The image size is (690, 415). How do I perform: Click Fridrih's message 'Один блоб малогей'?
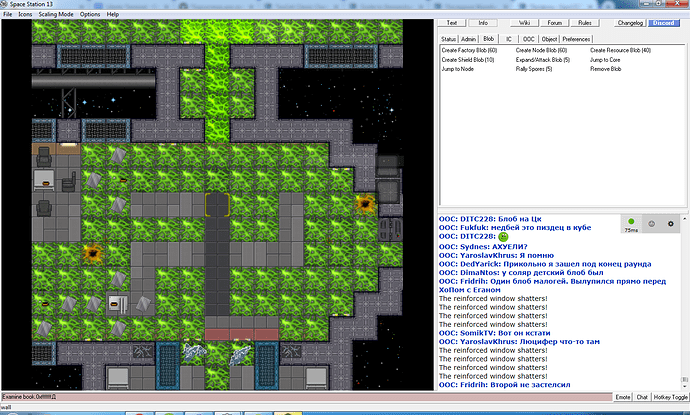(552, 286)
